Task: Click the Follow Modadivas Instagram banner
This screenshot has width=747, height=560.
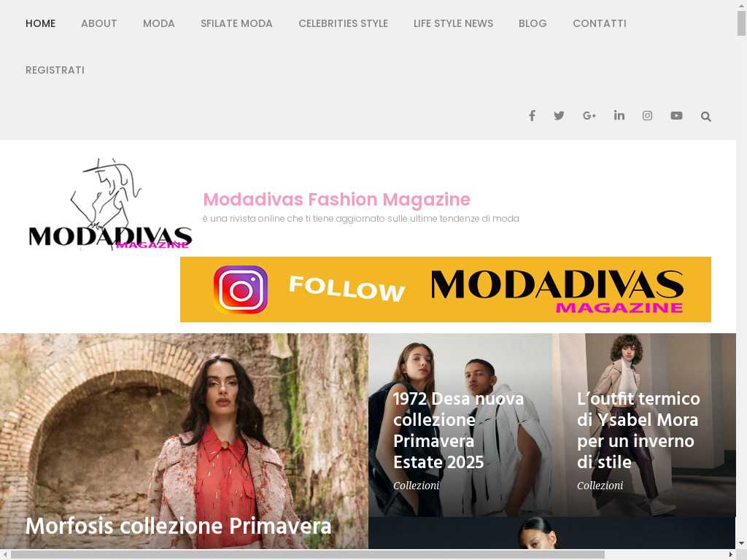Action: pyautogui.click(x=446, y=289)
